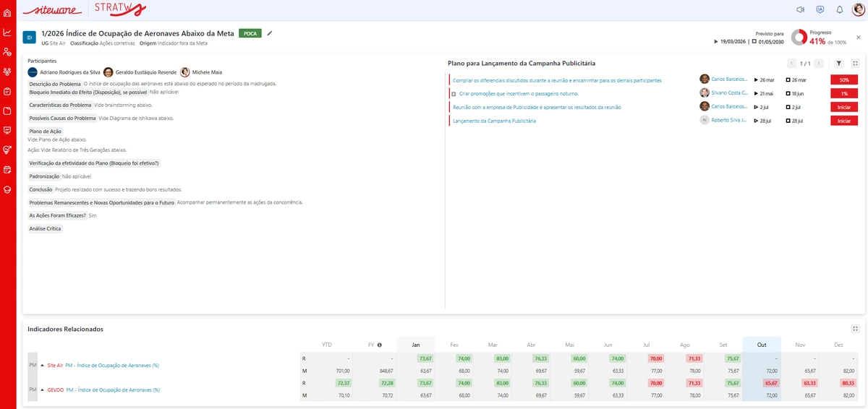Click the notifications bell icon

tap(840, 9)
